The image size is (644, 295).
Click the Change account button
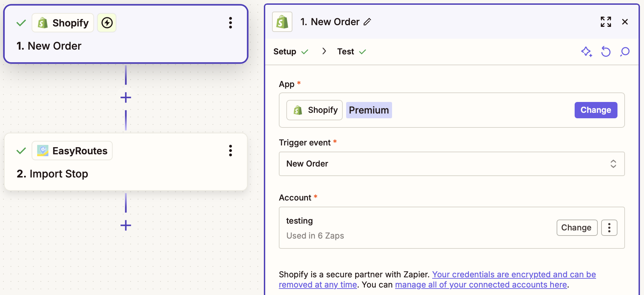point(576,228)
